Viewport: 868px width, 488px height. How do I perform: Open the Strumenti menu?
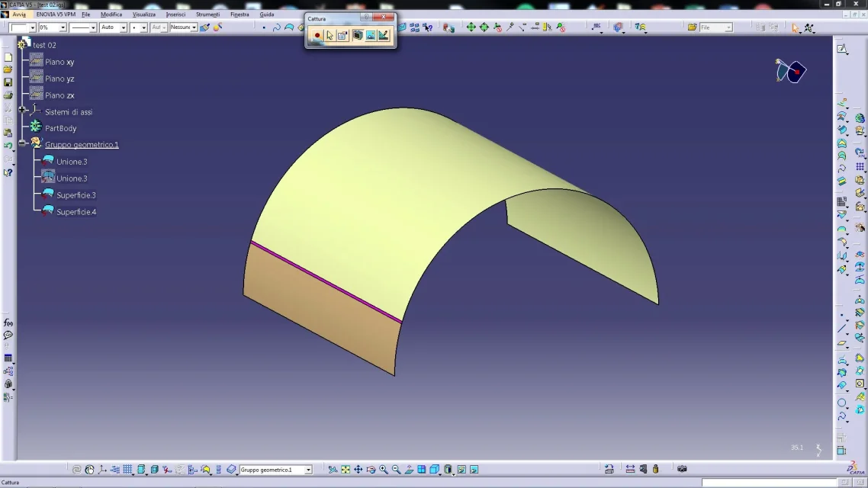click(x=207, y=14)
